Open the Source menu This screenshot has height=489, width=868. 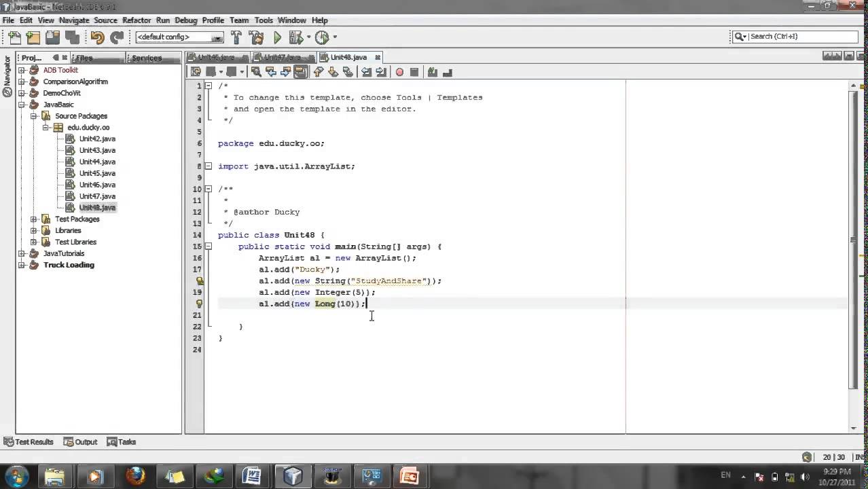click(x=105, y=20)
